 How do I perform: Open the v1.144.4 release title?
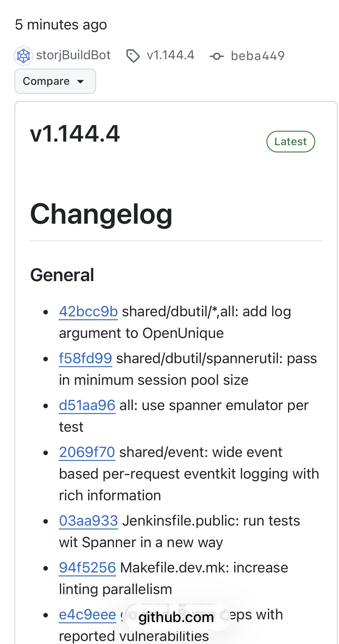(75, 134)
